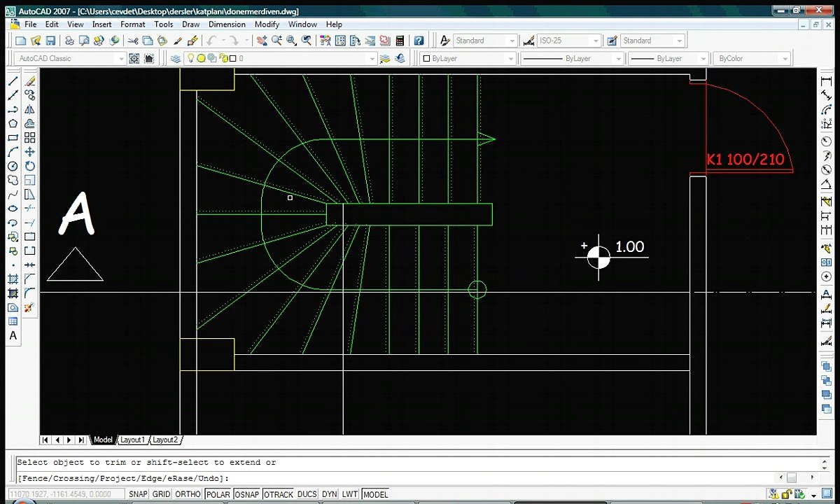This screenshot has height=504, width=840.
Task: Open the ByColor plot style dropdown
Action: coord(785,59)
